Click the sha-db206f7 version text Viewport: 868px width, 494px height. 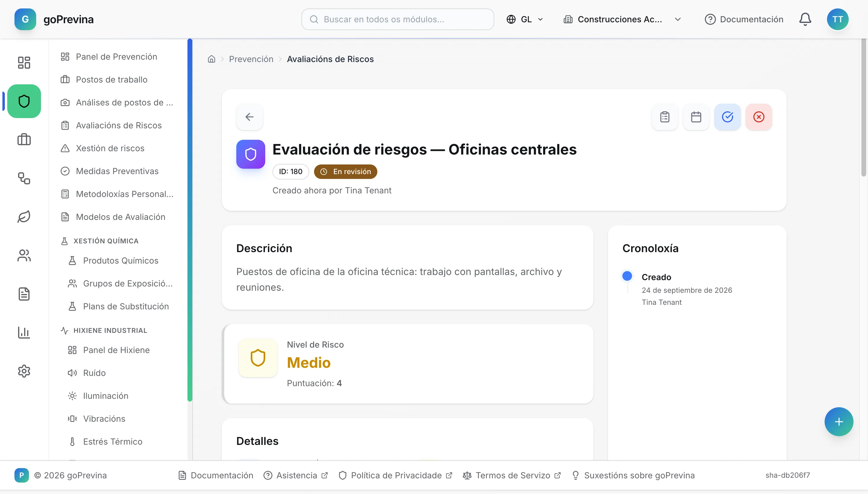click(x=787, y=475)
